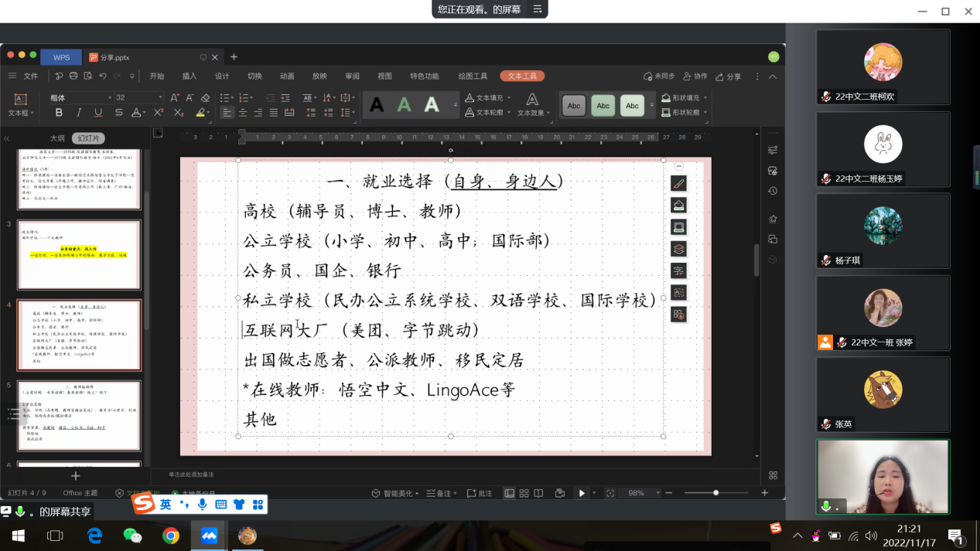Click the 智能美化 button in status bar
This screenshot has height=551, width=980.
395,493
